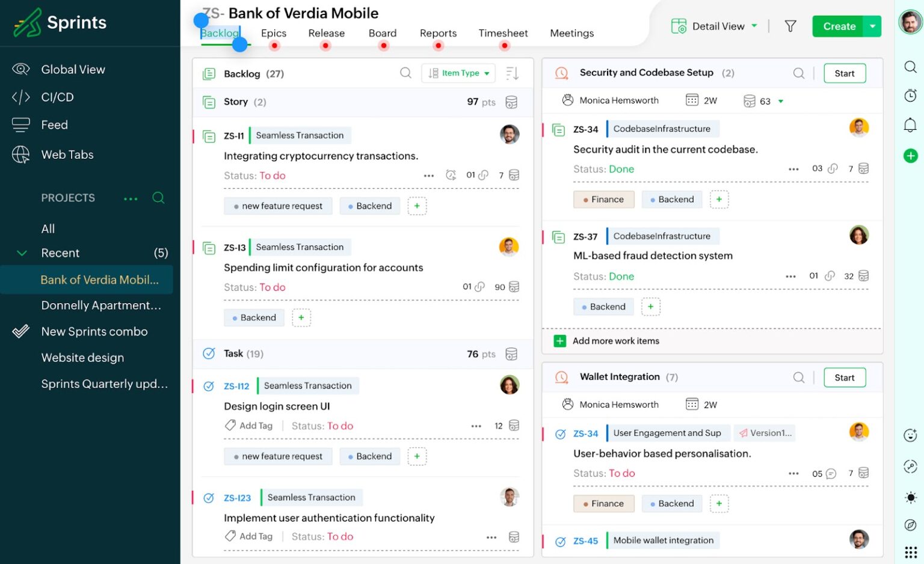Open sort options for the Backlog list
The image size is (924, 564).
point(511,73)
